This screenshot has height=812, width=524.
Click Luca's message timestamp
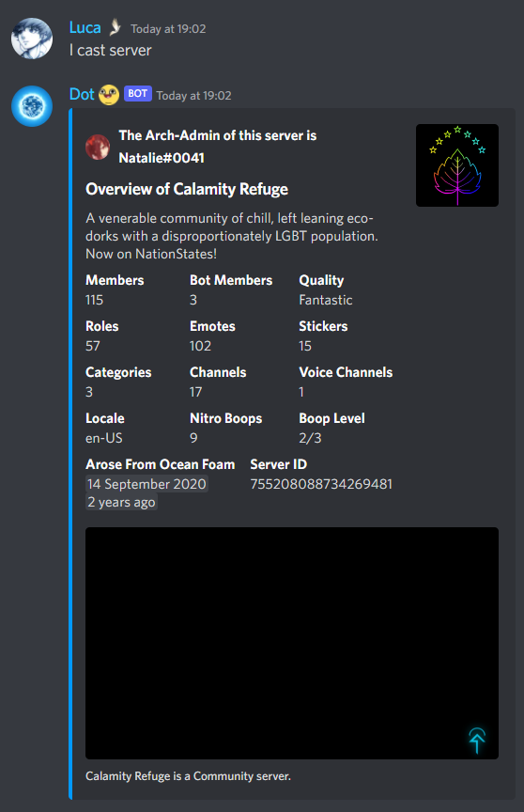click(x=168, y=29)
